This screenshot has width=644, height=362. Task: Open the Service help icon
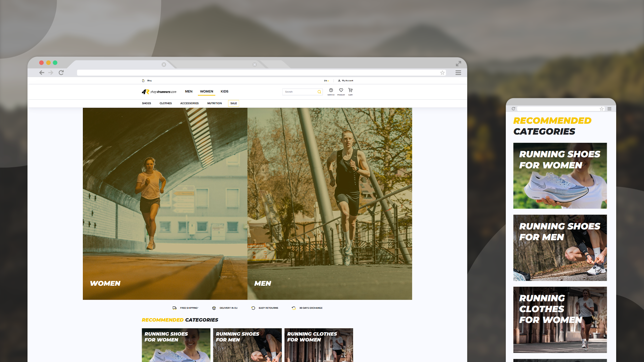pos(331,90)
